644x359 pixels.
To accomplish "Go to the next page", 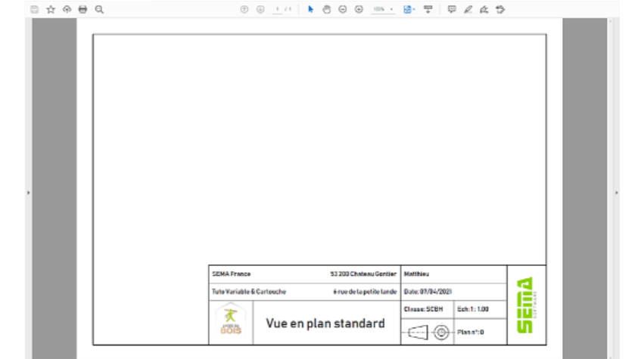I will coord(260,9).
